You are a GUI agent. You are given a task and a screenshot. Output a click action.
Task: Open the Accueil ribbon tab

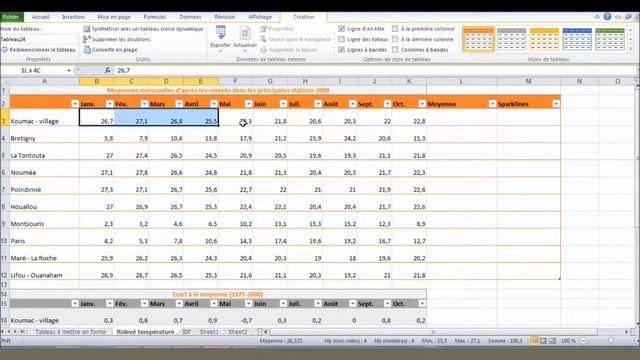click(x=40, y=17)
